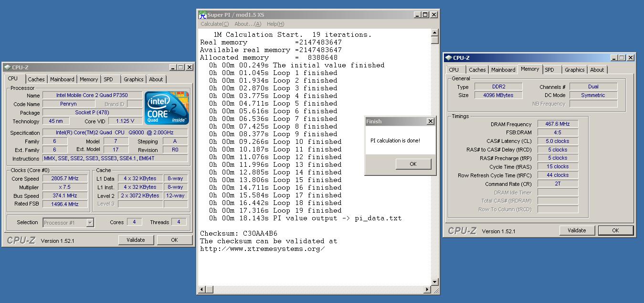Click the Cycle Time tRAS value 15 clocks
This screenshot has width=644, height=303.
coord(558,166)
